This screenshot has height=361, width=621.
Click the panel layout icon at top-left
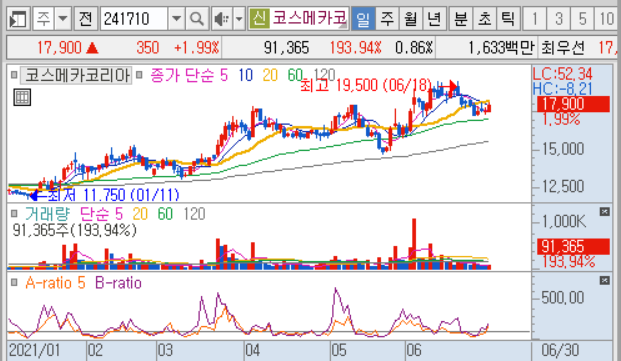[18, 19]
